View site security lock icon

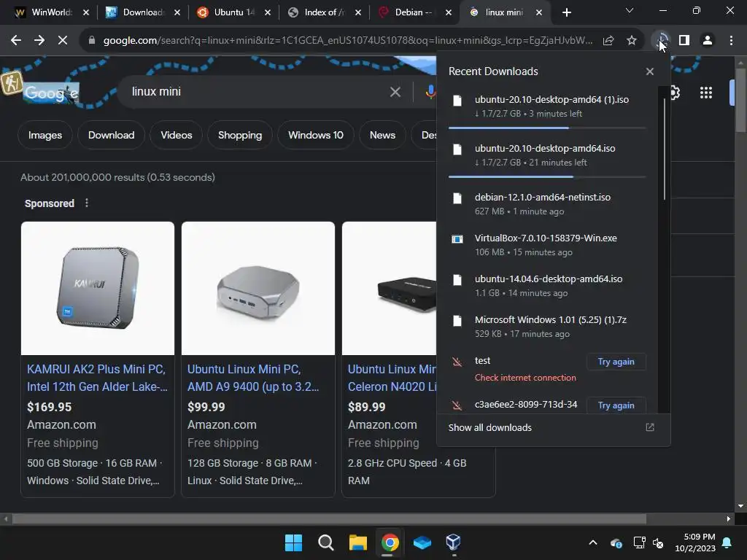(x=92, y=41)
